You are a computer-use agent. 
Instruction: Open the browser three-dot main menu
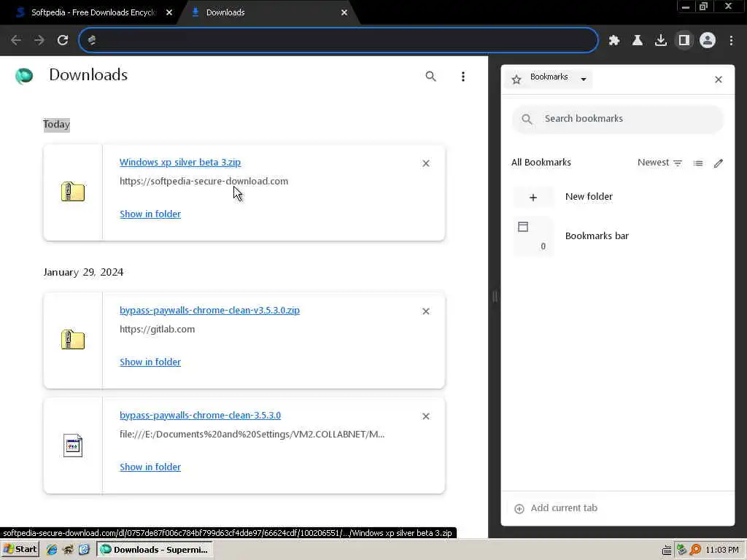(x=731, y=41)
